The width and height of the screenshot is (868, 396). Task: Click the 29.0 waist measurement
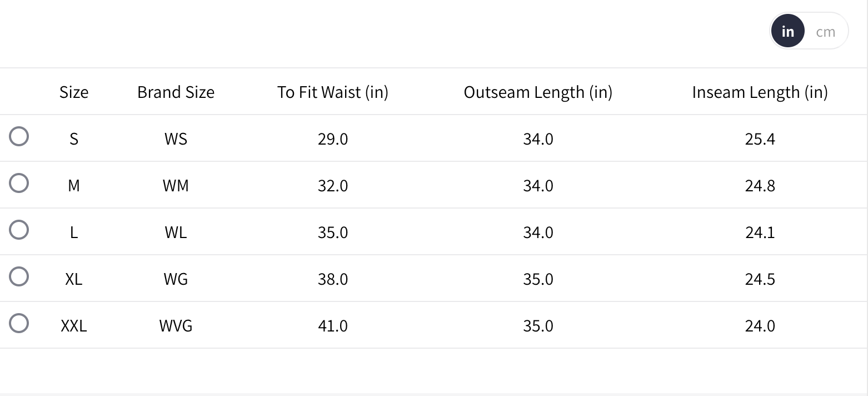[333, 138]
